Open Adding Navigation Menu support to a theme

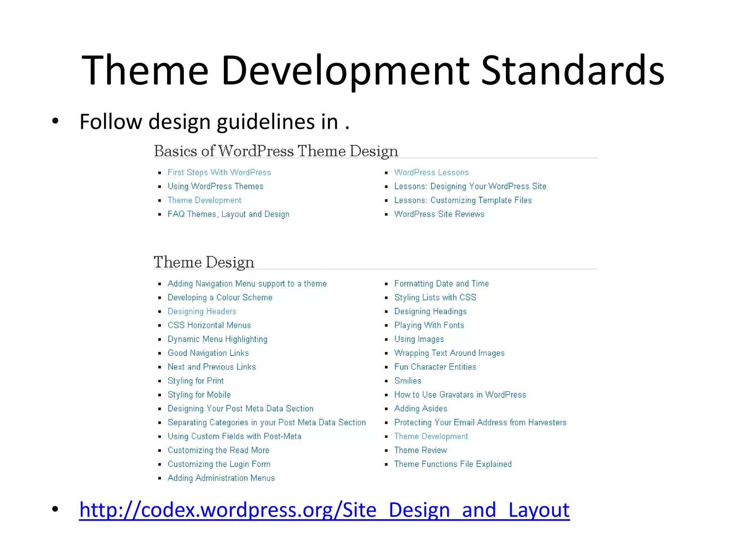coord(247,284)
